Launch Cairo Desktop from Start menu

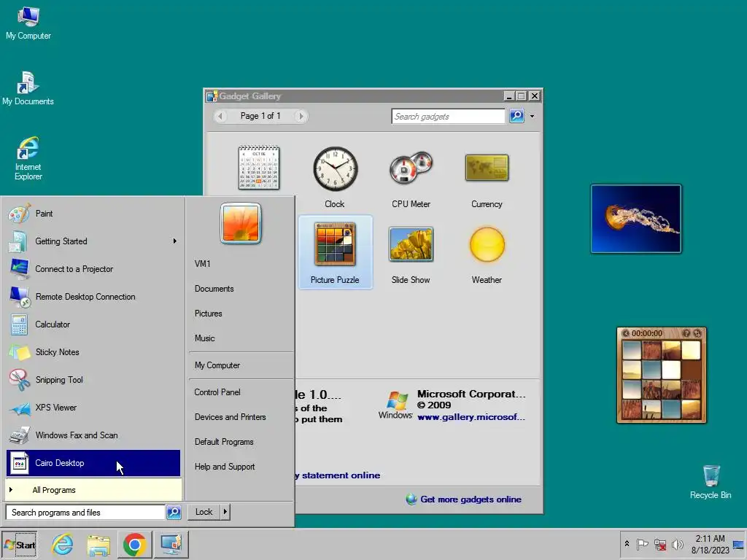[x=93, y=463]
